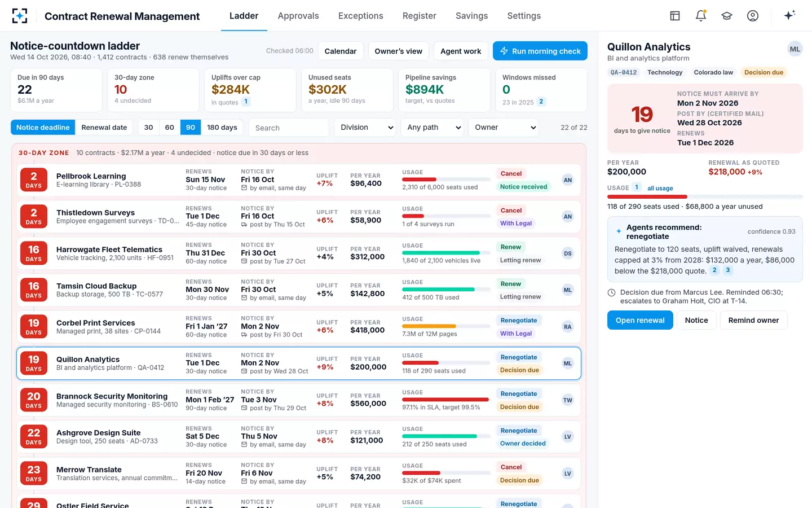The height and width of the screenshot is (508, 812).
Task: Select the 180 days window
Action: coord(222,128)
